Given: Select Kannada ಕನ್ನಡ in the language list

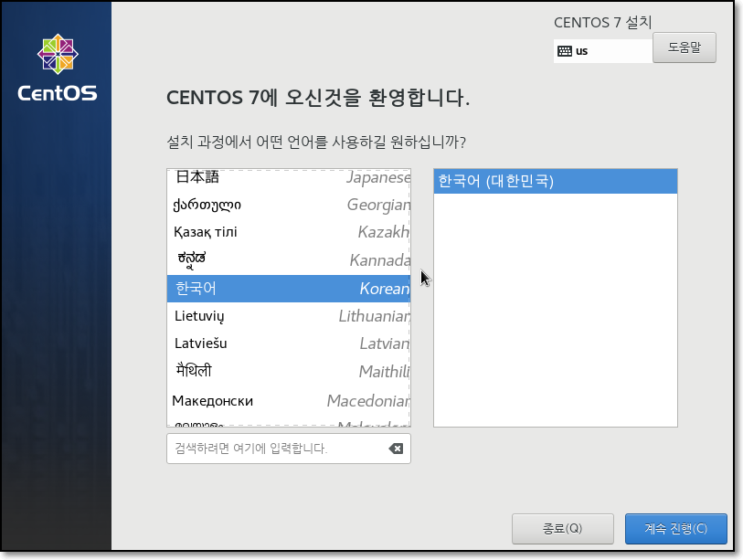Looking at the screenshot, I should (289, 259).
